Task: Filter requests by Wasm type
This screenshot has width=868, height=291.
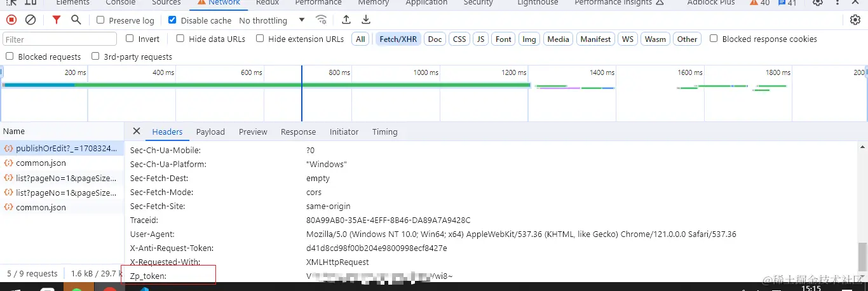Action: [x=655, y=39]
